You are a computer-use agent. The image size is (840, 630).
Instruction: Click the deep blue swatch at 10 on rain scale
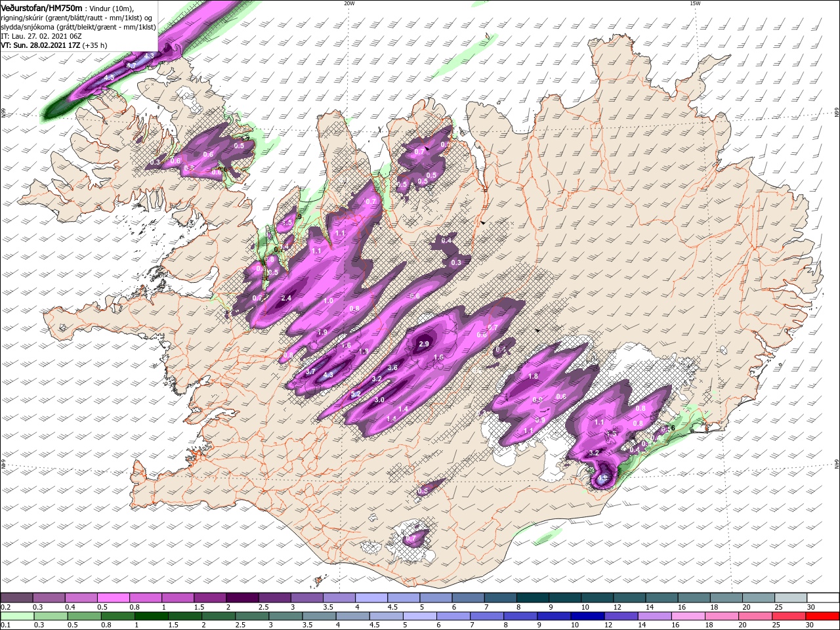coord(587,616)
